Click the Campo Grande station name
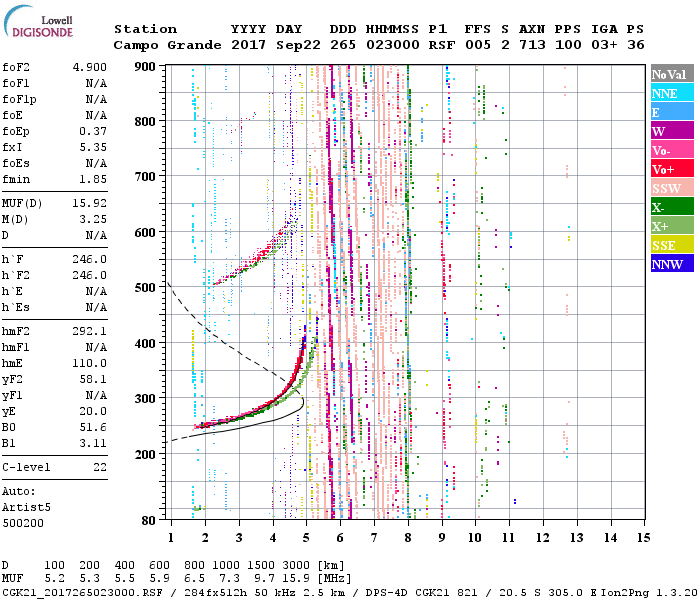Image resolution: width=700 pixels, height=600 pixels. pos(164,45)
